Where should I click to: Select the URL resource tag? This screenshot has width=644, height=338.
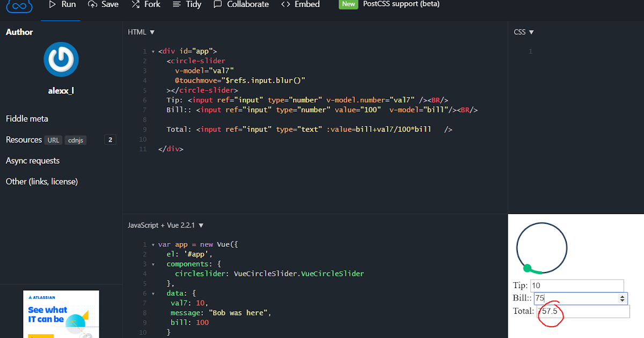53,140
